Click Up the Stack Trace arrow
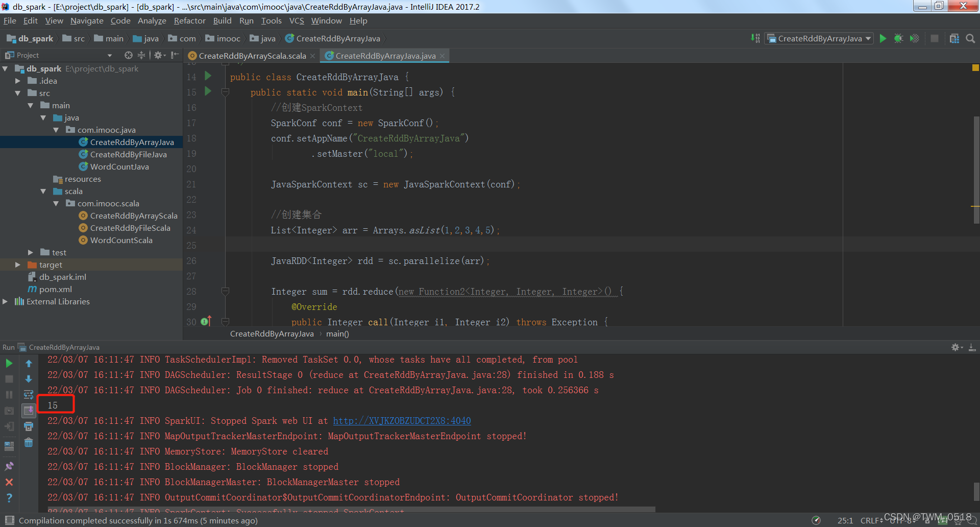This screenshot has height=527, width=980. (29, 363)
